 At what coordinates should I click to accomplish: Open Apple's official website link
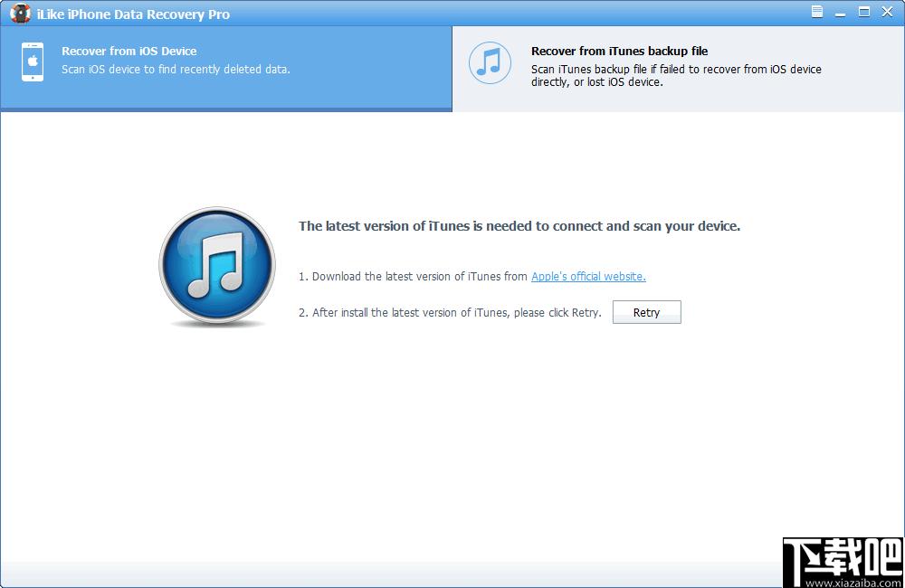click(x=588, y=277)
